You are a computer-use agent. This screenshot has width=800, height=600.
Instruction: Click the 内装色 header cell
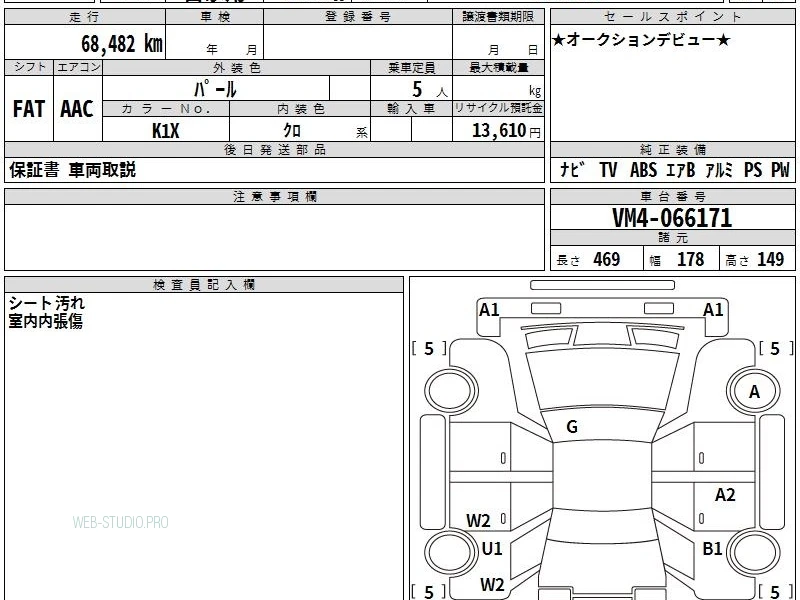point(300,109)
